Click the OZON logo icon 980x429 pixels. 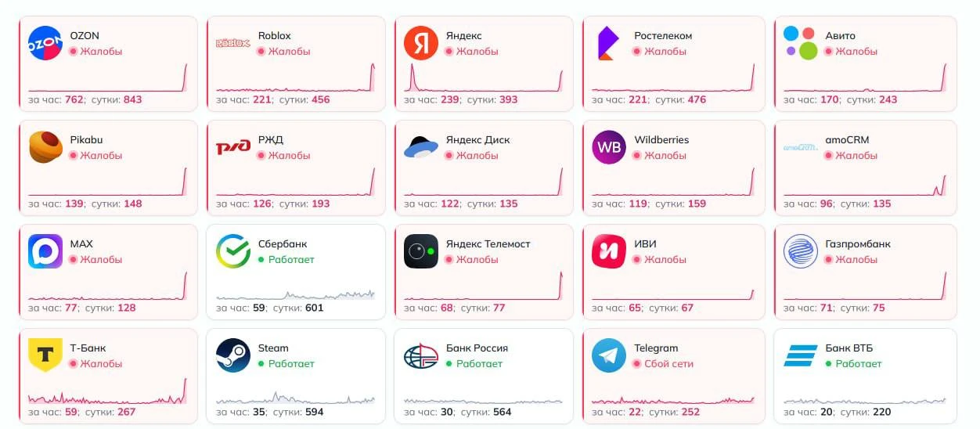point(45,43)
